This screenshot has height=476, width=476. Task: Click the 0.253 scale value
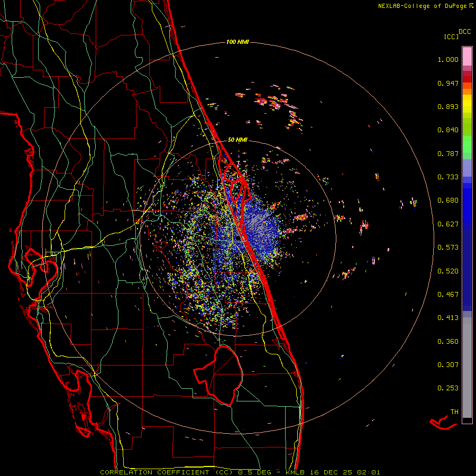[x=448, y=388]
